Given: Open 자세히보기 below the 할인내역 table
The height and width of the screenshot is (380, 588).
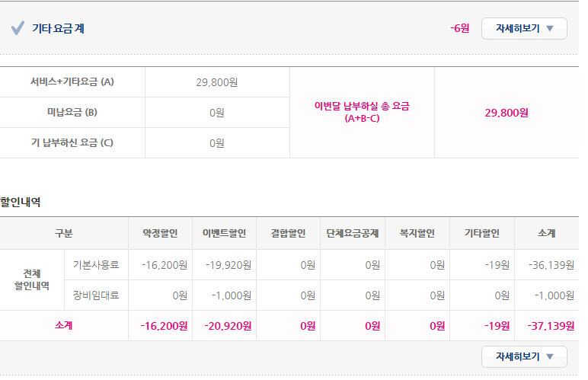Looking at the screenshot, I should [524, 356].
